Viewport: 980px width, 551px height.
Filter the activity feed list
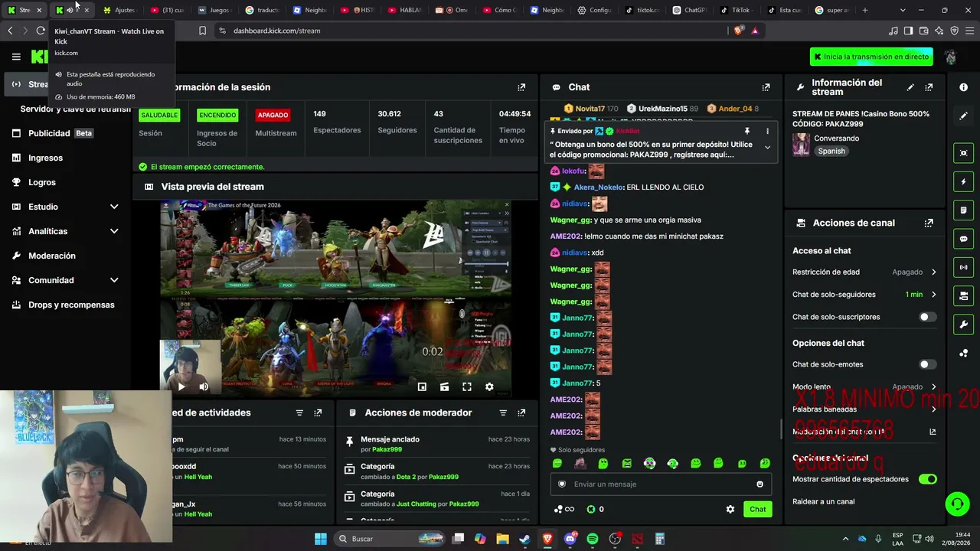299,412
